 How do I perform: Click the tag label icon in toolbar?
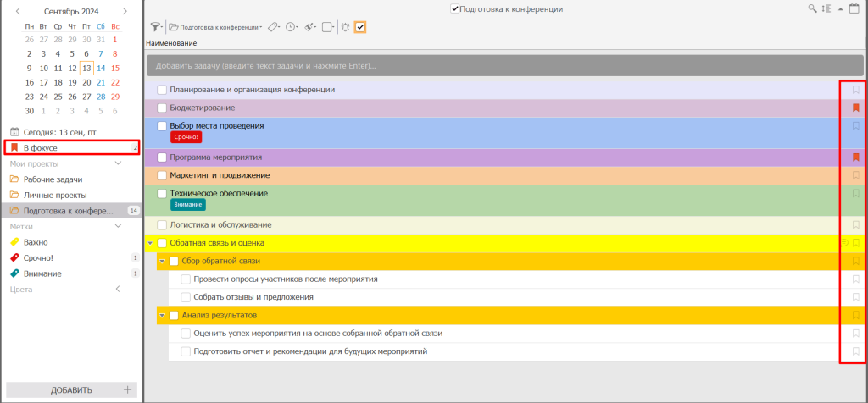(x=273, y=27)
